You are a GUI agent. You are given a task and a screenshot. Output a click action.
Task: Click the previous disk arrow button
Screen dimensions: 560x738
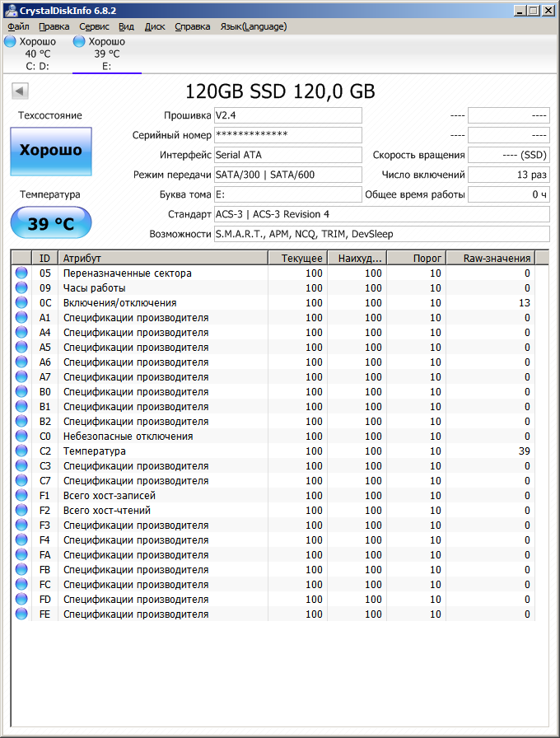pos(21,91)
